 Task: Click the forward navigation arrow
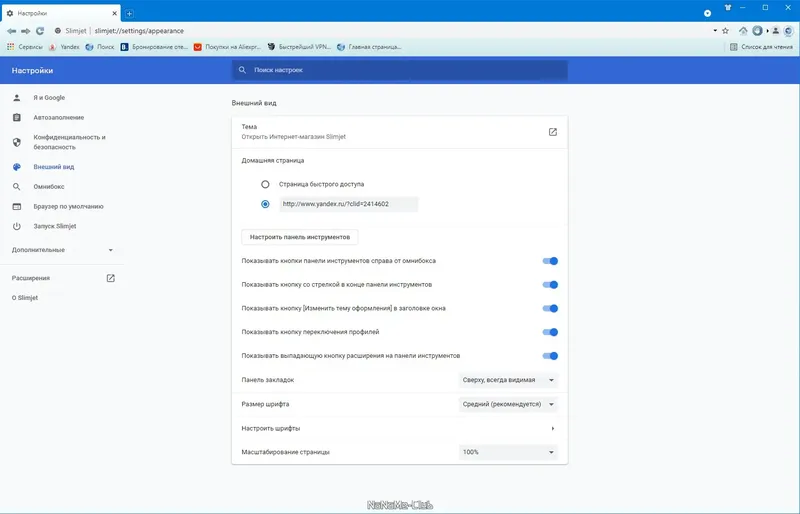coord(26,31)
